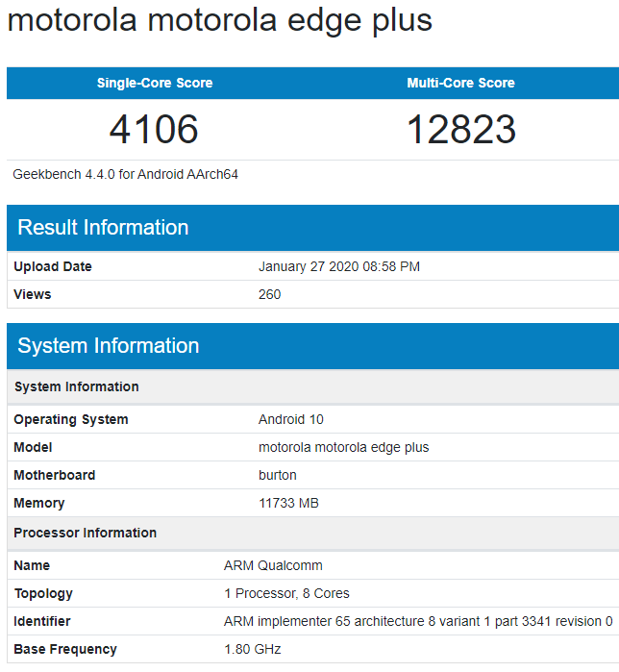Click the Topology label

43,593
